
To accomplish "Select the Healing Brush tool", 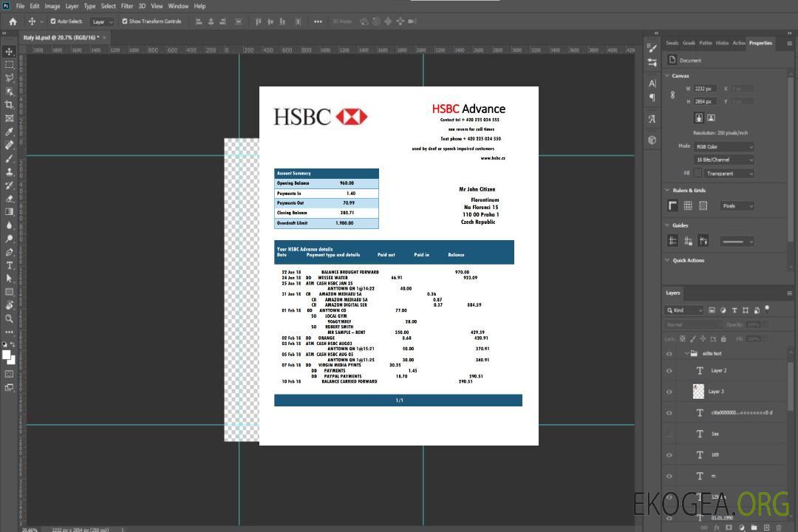I will click(9, 145).
